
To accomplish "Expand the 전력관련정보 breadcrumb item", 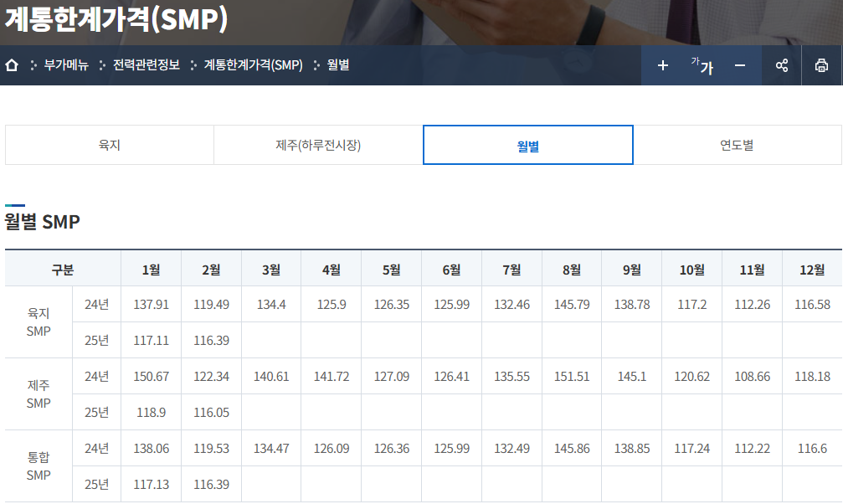I will tap(146, 65).
